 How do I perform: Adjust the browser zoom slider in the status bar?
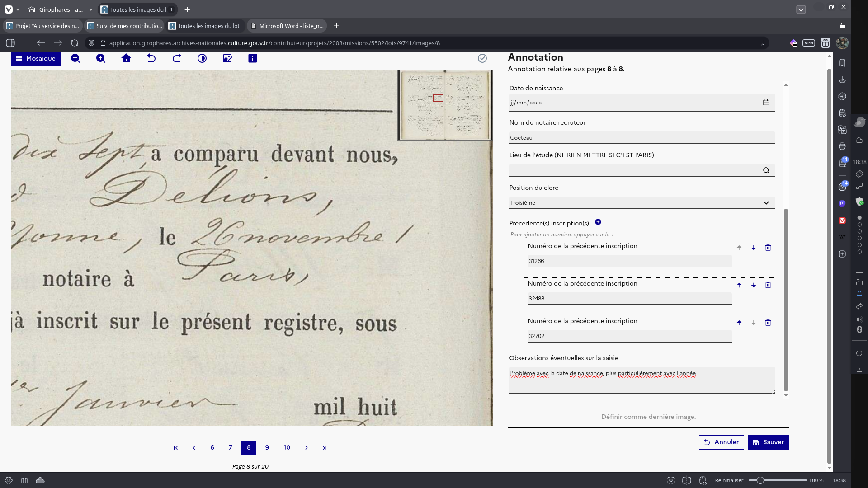(760, 480)
